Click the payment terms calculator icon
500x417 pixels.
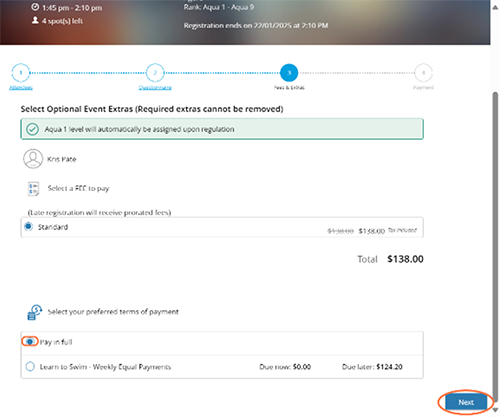34,312
